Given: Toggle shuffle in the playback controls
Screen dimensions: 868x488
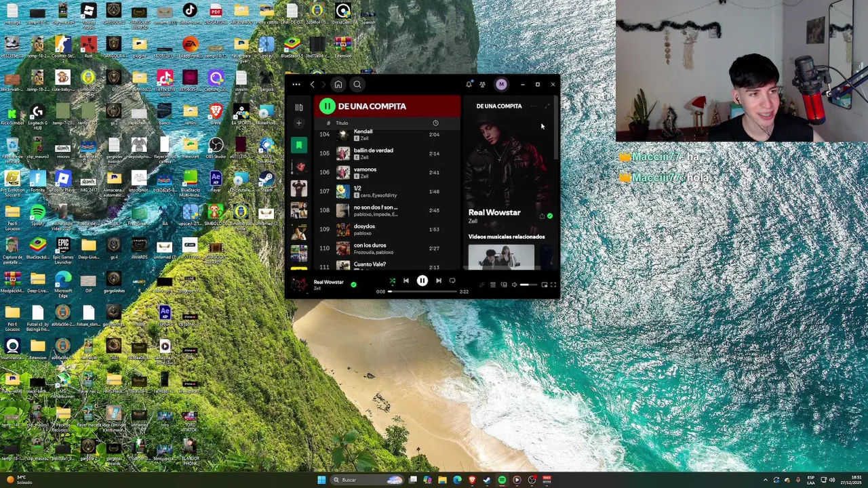Looking at the screenshot, I should (392, 281).
